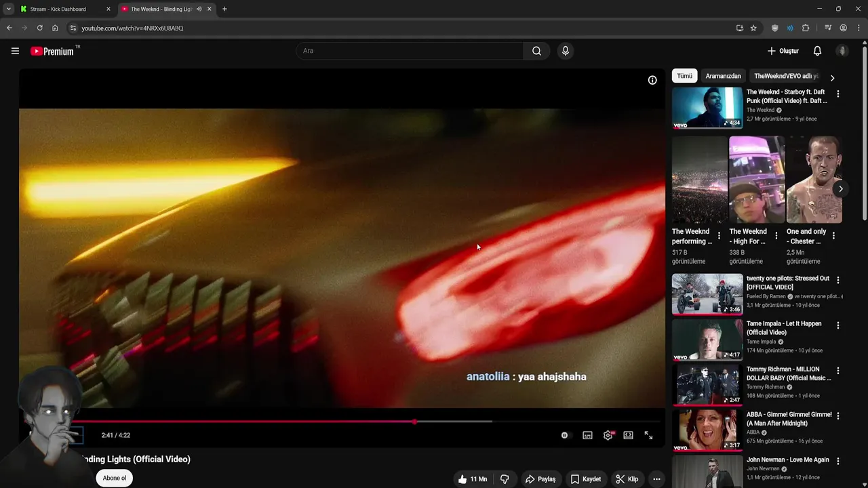Open Tame Impala Let It Happen thumbnail
868x488 pixels.
707,340
